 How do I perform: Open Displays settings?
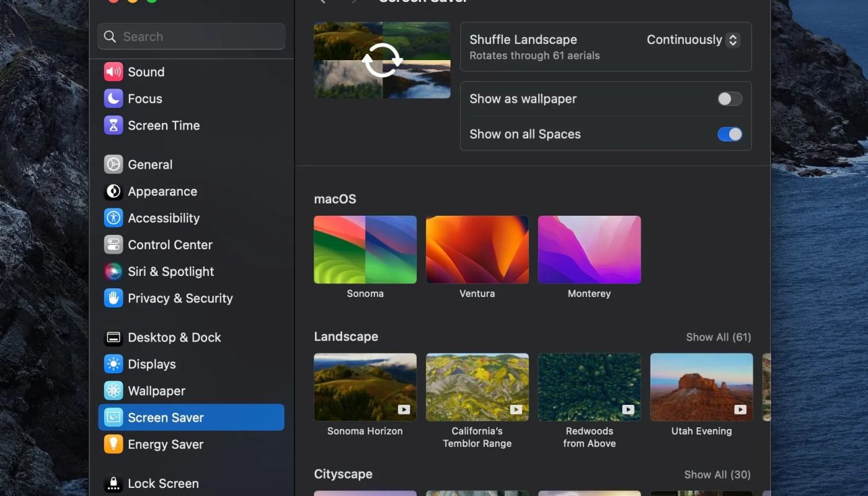191,364
